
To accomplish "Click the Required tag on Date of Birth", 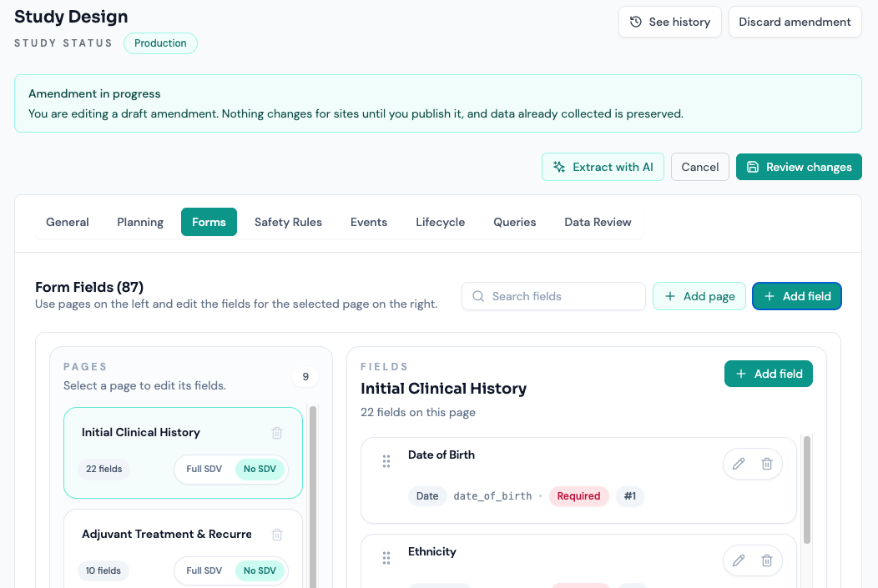I will [578, 496].
